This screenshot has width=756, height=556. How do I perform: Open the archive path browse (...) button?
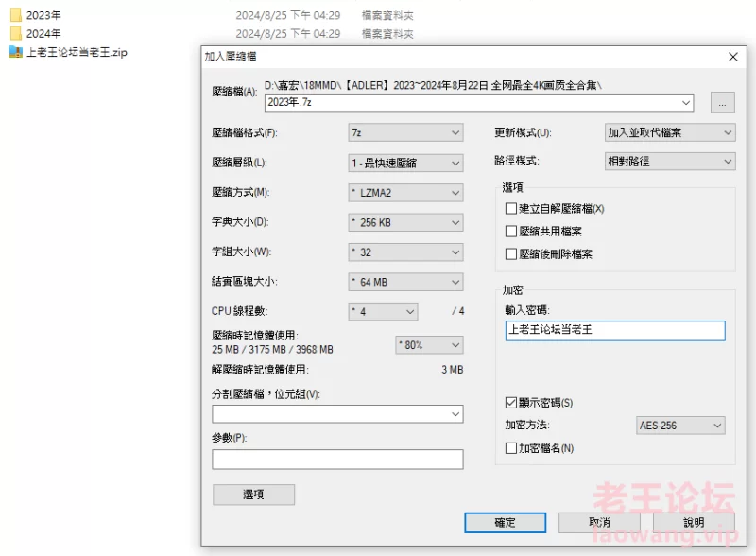point(722,102)
